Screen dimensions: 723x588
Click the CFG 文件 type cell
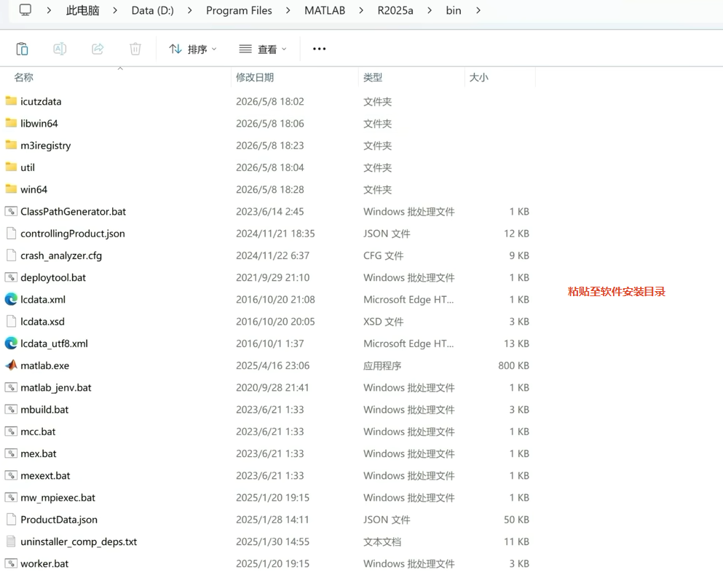[x=383, y=255]
